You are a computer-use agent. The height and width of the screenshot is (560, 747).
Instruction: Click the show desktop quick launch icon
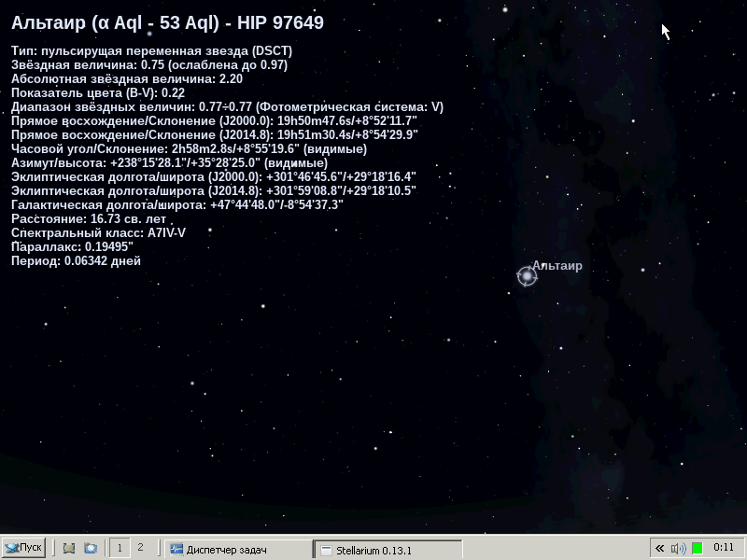pyautogui.click(x=69, y=548)
